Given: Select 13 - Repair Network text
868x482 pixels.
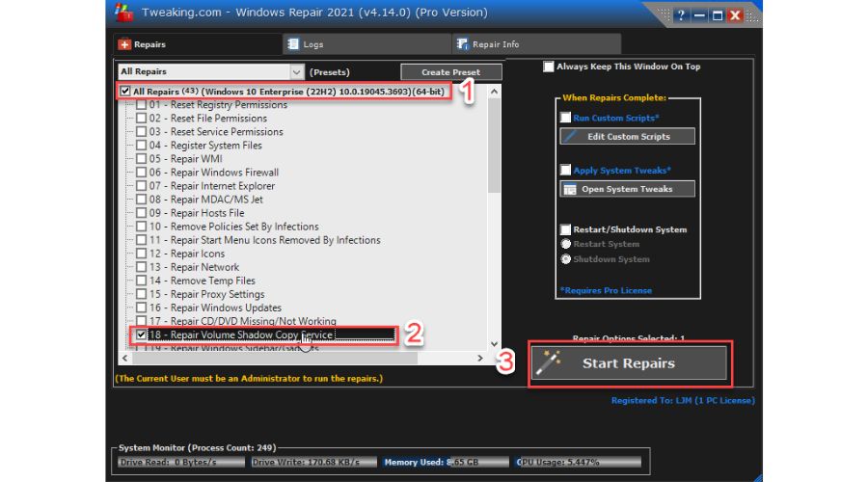Looking at the screenshot, I should tap(194, 267).
